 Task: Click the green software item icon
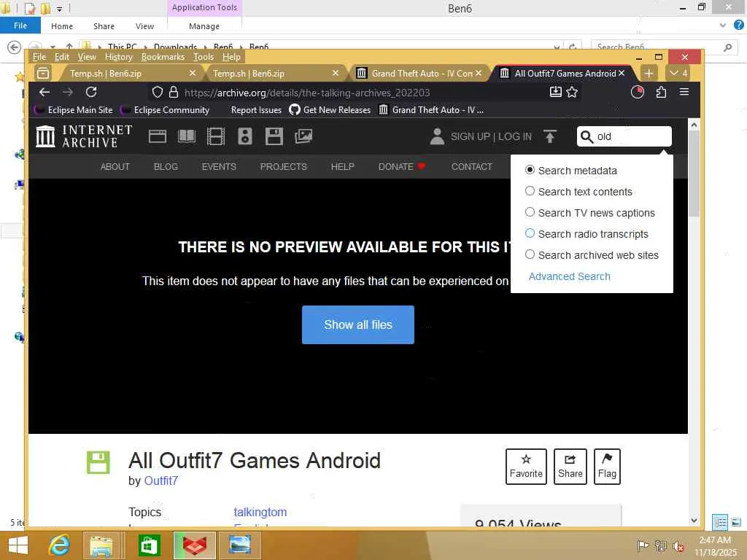98,462
